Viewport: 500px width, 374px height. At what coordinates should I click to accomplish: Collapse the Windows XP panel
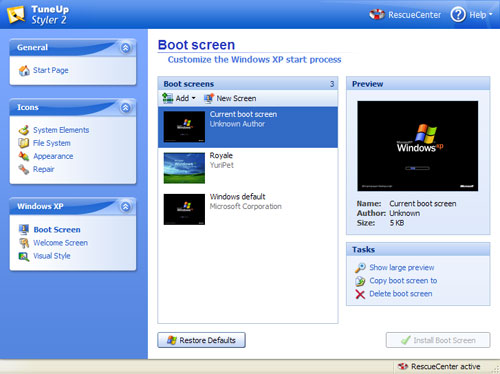(125, 206)
